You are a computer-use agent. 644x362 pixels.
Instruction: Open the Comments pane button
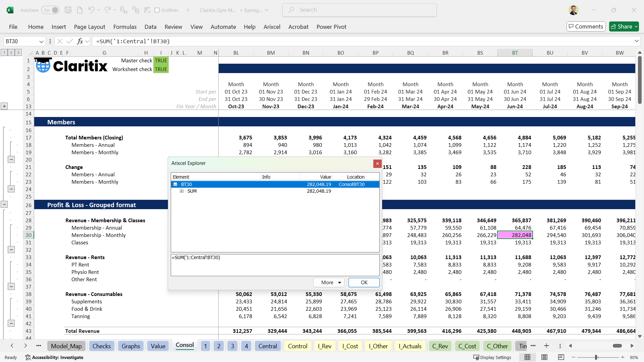point(586,26)
